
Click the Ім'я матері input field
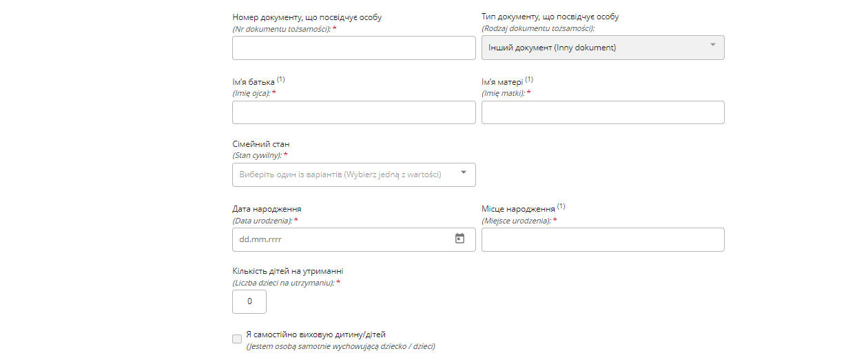tap(603, 112)
